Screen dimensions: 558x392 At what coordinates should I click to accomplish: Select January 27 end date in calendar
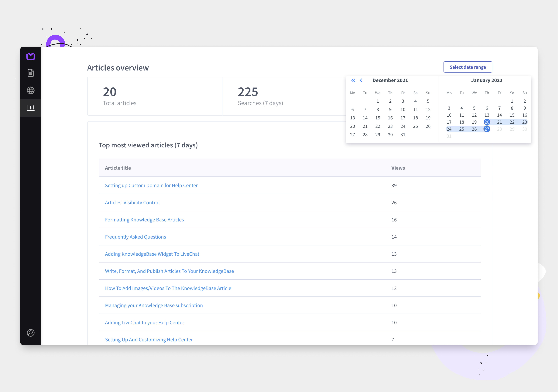tap(487, 129)
